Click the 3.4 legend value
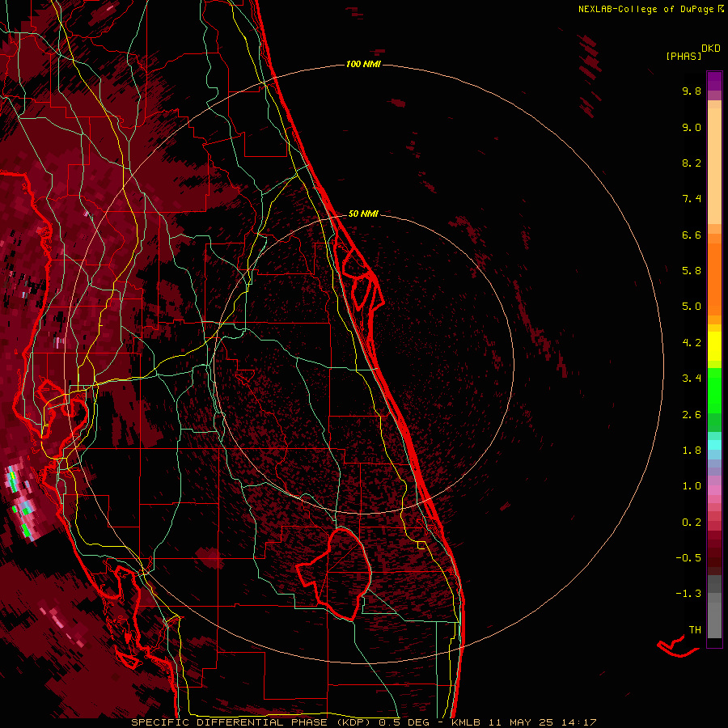728x728 pixels. 692,379
